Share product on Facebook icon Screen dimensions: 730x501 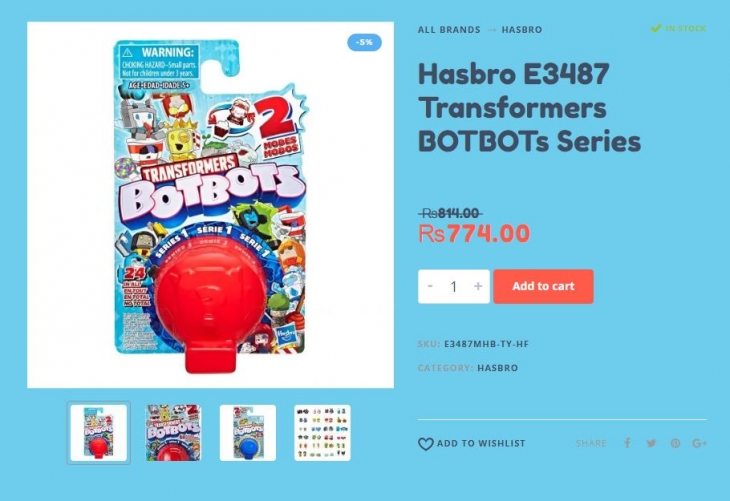(x=628, y=443)
